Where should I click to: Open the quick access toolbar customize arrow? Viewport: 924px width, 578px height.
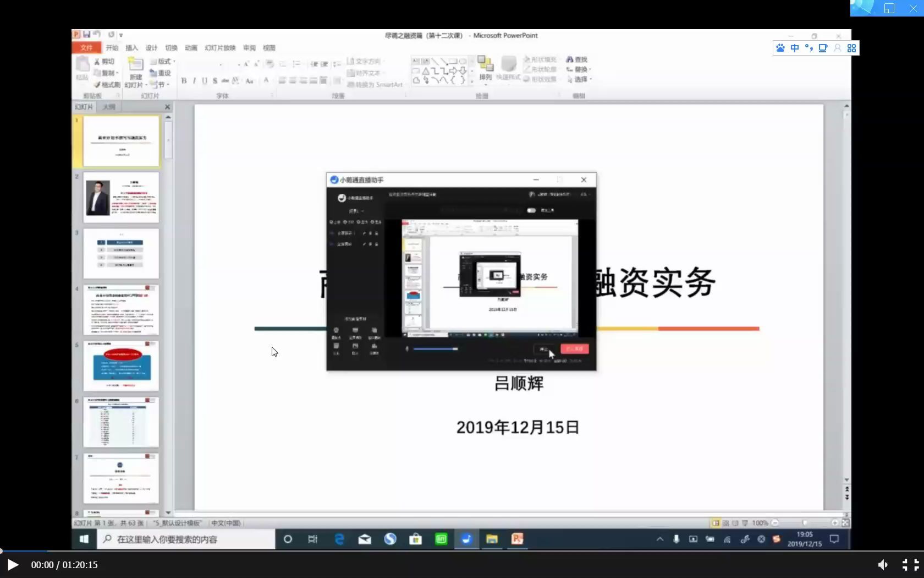pyautogui.click(x=121, y=35)
